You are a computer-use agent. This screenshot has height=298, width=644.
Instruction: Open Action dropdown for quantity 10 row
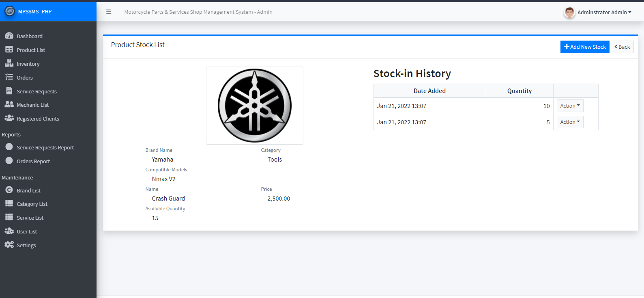(x=570, y=106)
